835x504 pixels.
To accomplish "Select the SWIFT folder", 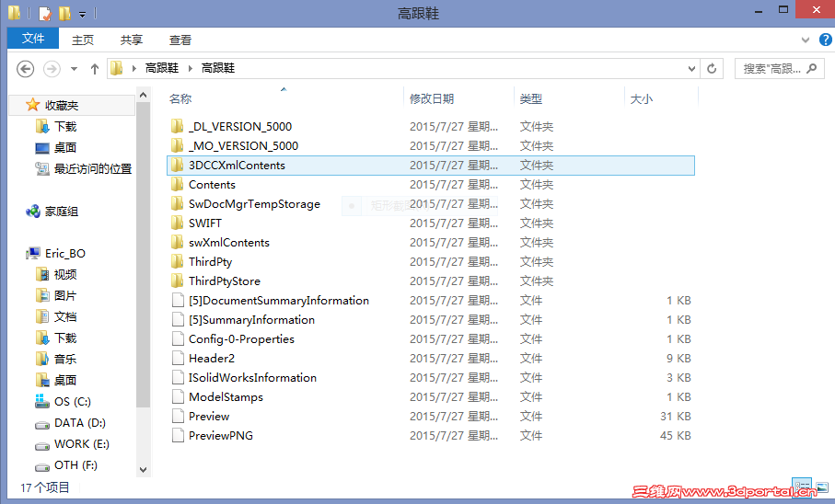I will coord(430,223).
